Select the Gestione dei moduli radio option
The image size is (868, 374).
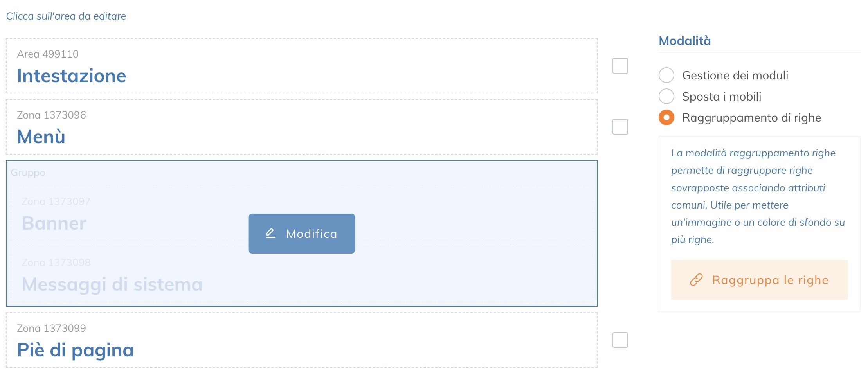coord(666,75)
